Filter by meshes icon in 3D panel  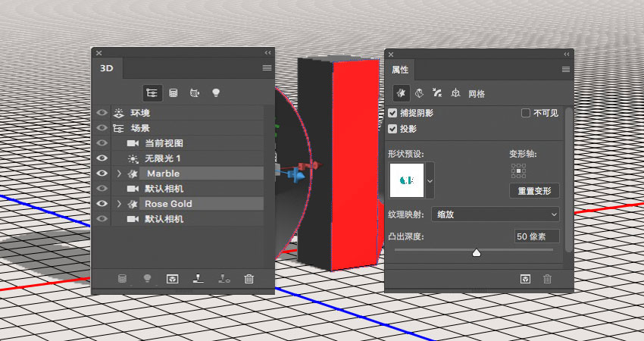point(174,93)
